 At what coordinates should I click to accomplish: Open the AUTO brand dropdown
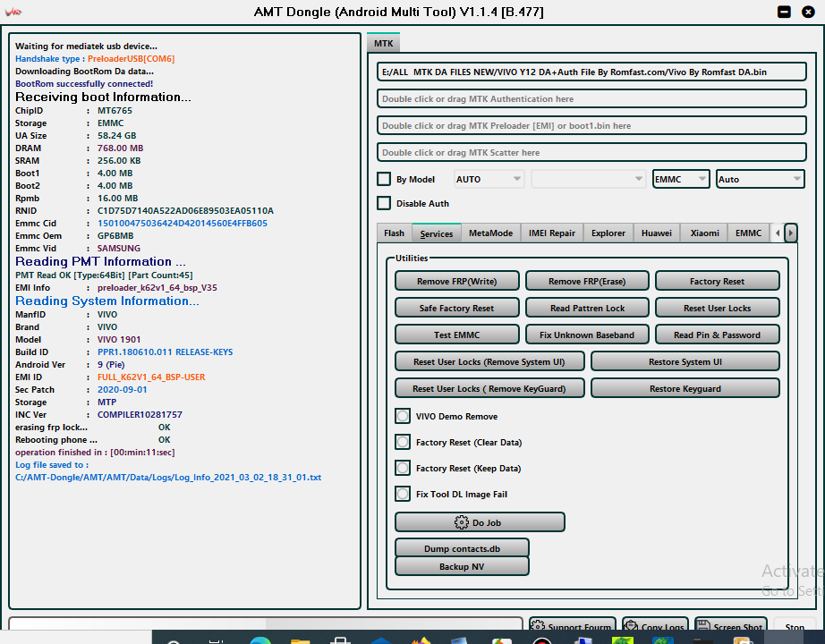pos(489,179)
